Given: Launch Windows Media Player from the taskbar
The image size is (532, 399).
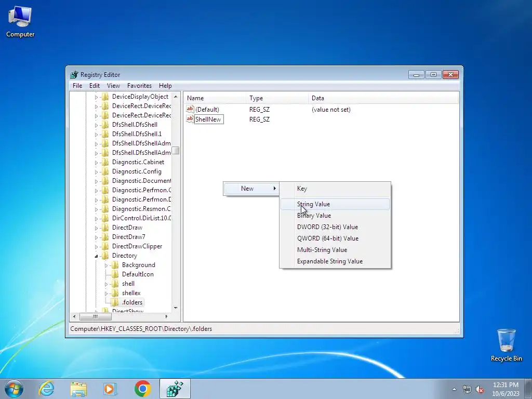Looking at the screenshot, I should coord(110,389).
